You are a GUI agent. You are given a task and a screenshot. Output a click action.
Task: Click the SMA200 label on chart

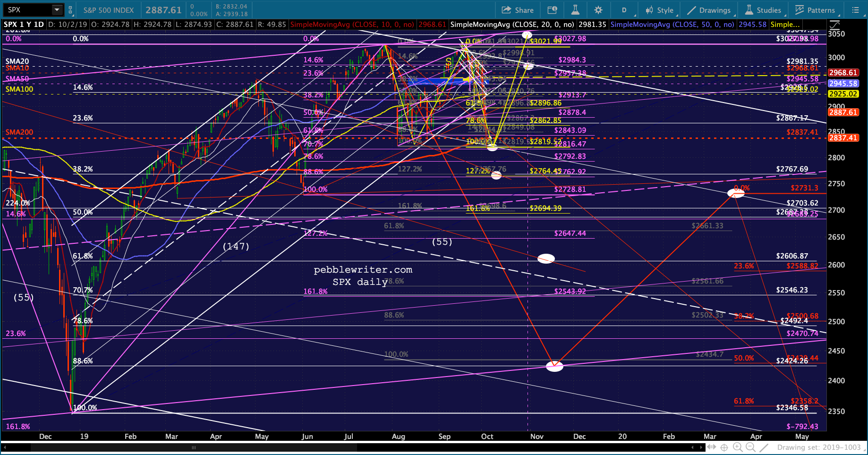click(19, 132)
